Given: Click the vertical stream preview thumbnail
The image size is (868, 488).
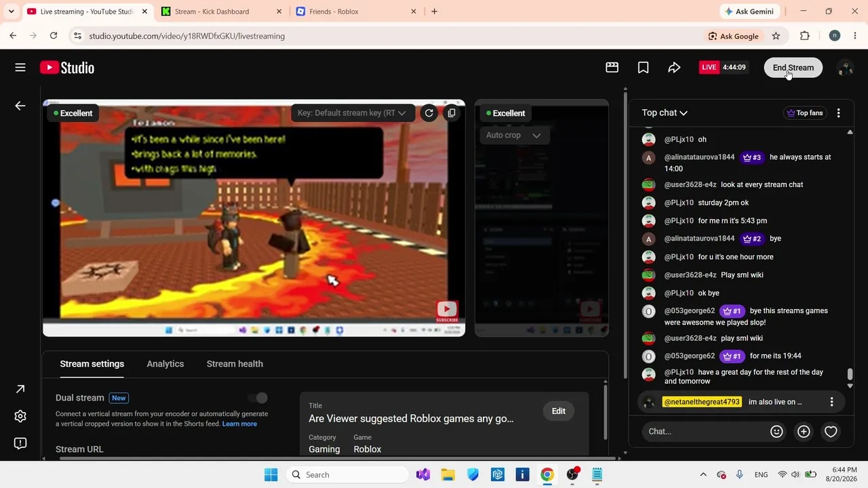Looking at the screenshot, I should click(541, 218).
